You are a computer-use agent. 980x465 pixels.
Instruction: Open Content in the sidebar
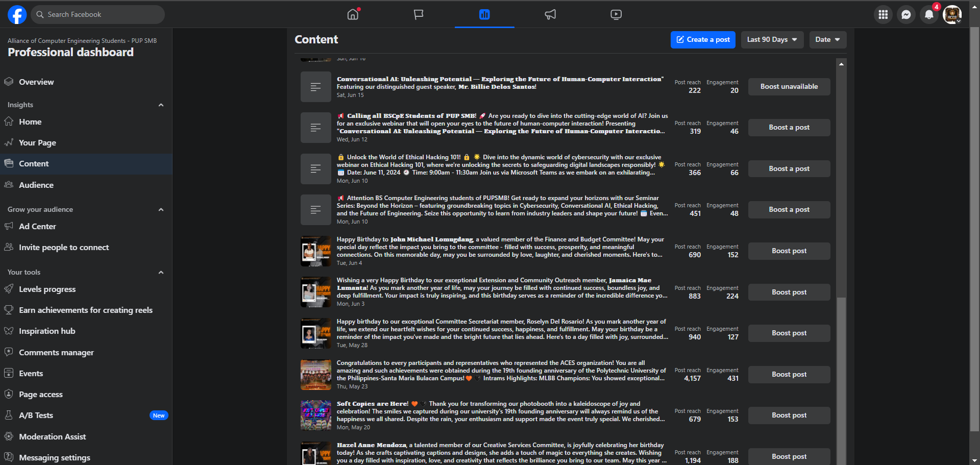pos(86,164)
